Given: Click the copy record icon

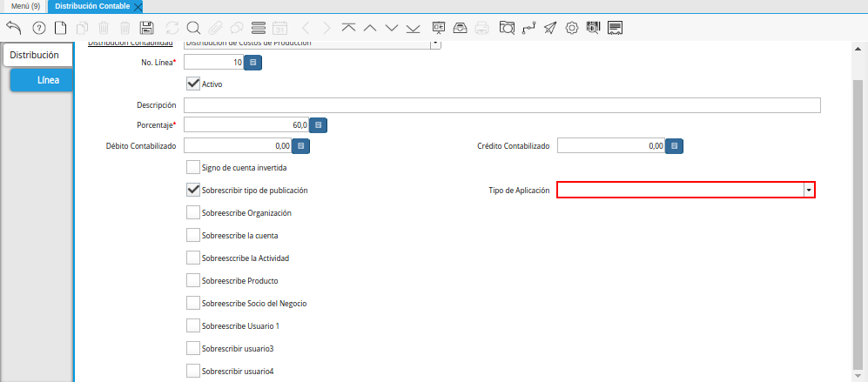Looking at the screenshot, I should pyautogui.click(x=82, y=28).
